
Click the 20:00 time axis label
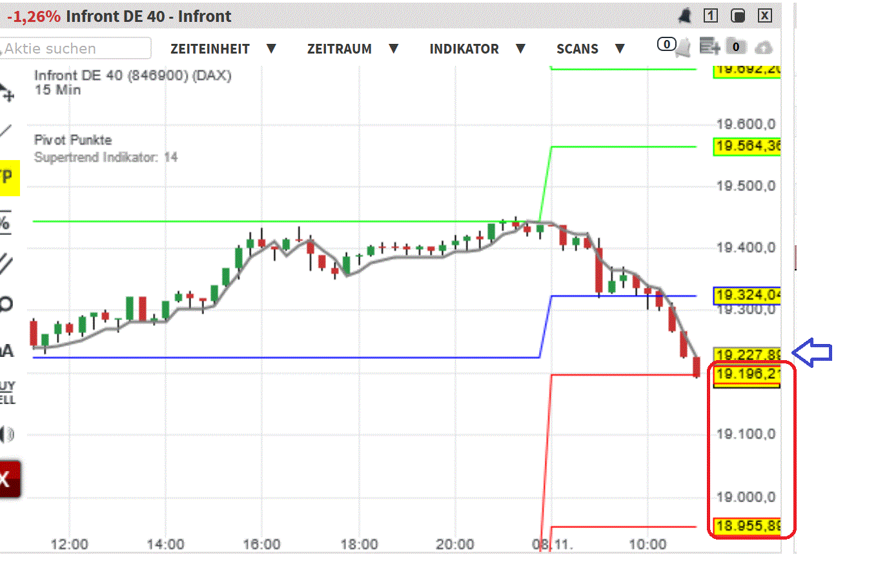click(x=454, y=545)
